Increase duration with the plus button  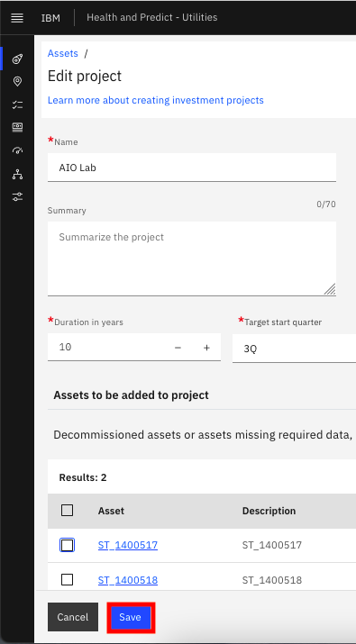(x=206, y=348)
